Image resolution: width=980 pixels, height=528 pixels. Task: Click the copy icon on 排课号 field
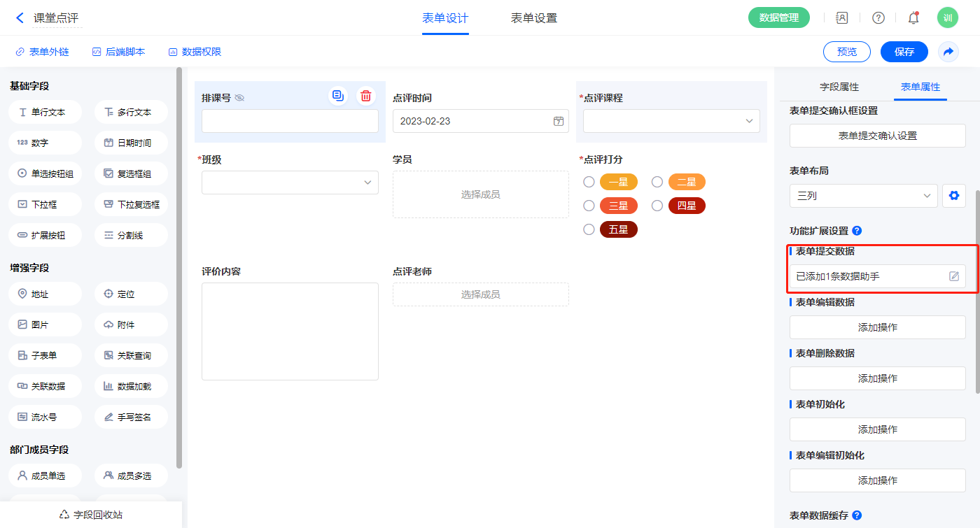(x=338, y=96)
